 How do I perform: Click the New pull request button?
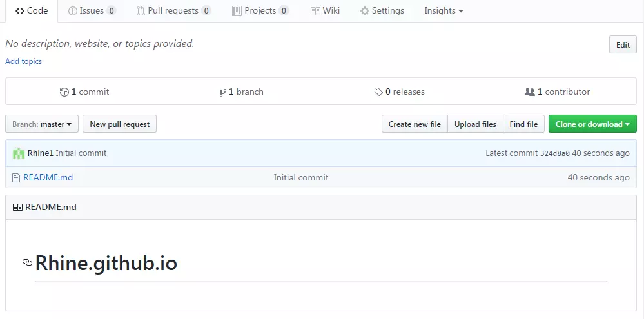click(x=119, y=124)
